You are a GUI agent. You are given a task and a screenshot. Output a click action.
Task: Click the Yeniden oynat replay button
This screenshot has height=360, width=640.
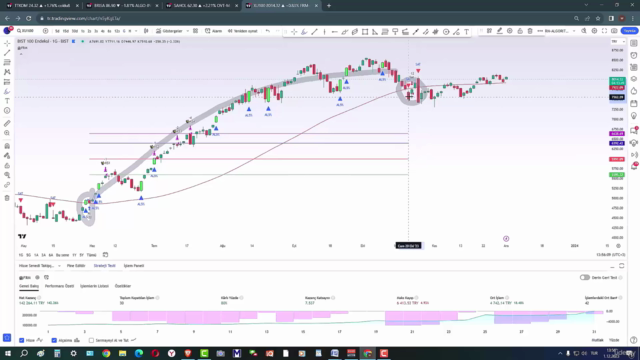(242, 31)
